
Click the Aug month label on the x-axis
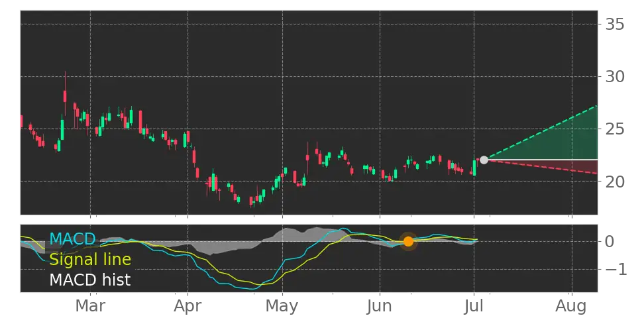(x=571, y=307)
